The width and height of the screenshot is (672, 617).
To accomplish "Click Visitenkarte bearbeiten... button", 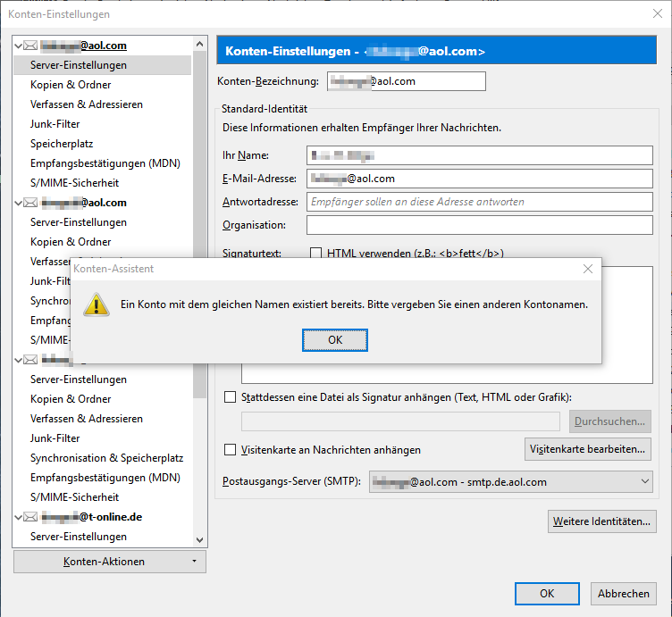I will click(588, 449).
